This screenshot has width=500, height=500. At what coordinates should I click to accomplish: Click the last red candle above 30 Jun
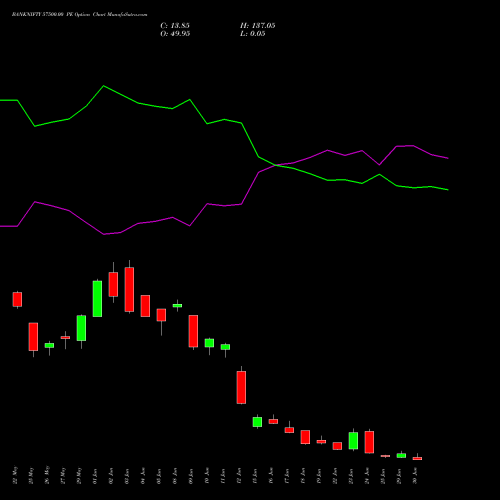coord(417,458)
